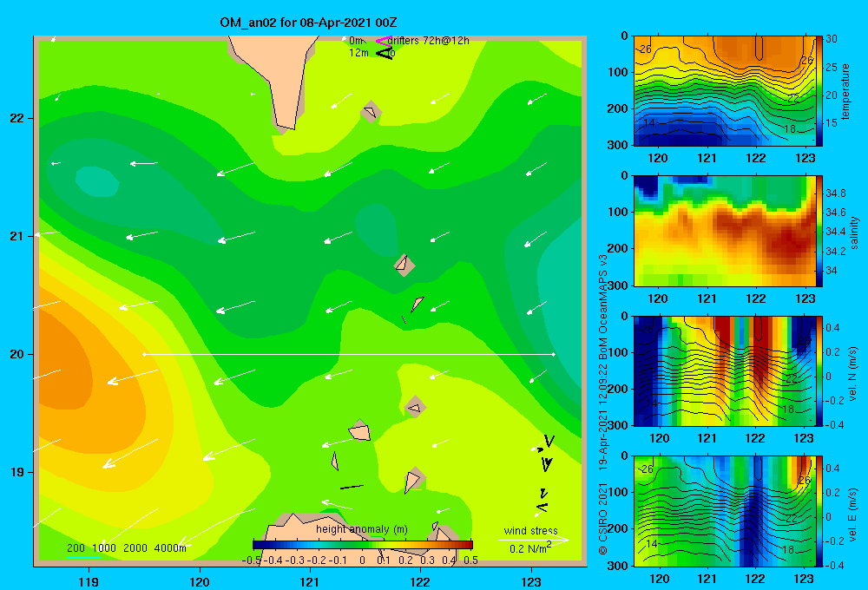Select the east endpoint of the white transect line
The image size is (868, 590).
pos(554,354)
